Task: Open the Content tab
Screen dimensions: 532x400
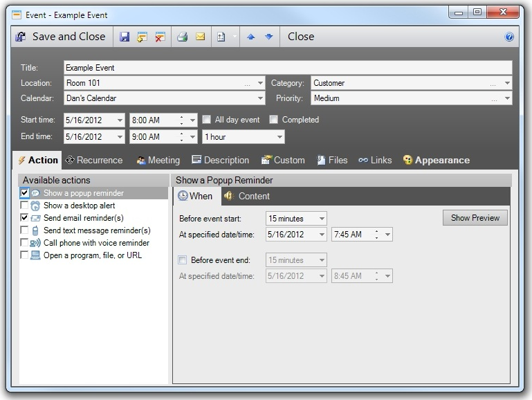Action: 247,196
